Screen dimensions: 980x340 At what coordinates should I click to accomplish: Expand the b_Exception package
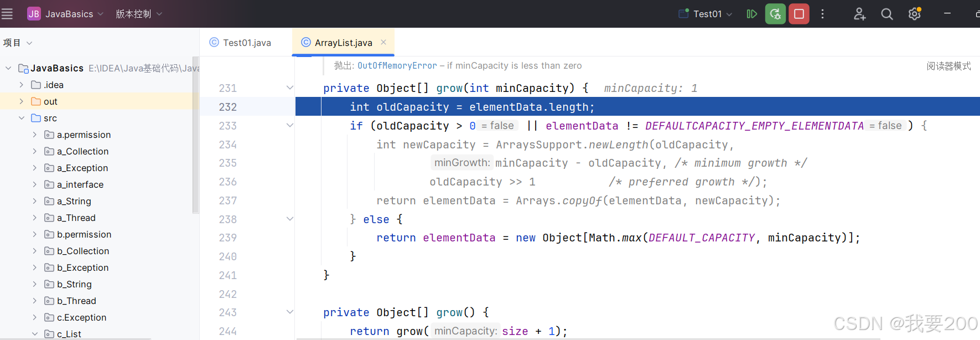(x=35, y=267)
